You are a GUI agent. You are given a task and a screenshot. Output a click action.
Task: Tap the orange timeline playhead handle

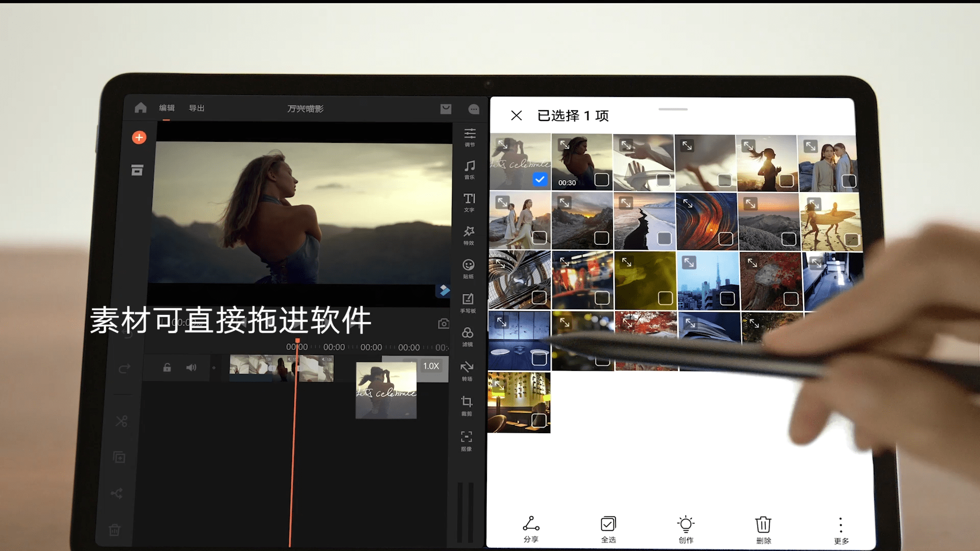click(297, 341)
